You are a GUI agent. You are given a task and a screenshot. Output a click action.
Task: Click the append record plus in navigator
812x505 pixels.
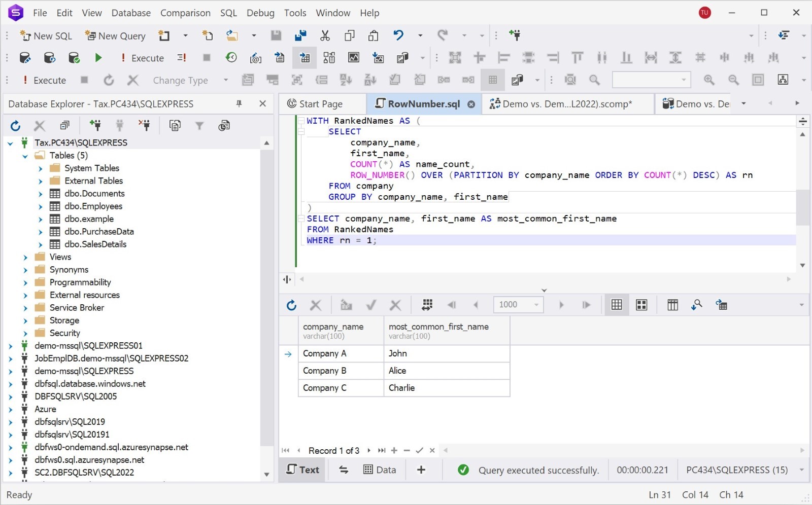tap(394, 450)
